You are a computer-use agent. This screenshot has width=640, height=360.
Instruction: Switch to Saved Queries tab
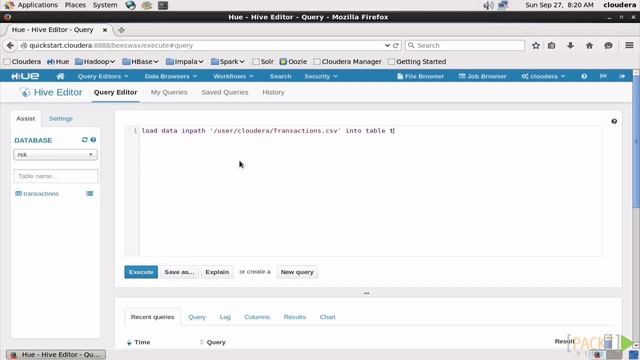[x=224, y=92]
